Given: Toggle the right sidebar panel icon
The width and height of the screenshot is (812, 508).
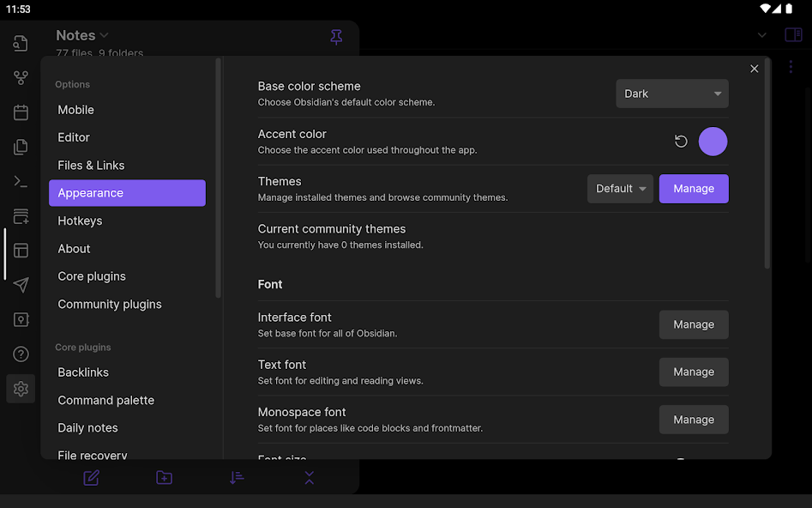Looking at the screenshot, I should (x=791, y=35).
